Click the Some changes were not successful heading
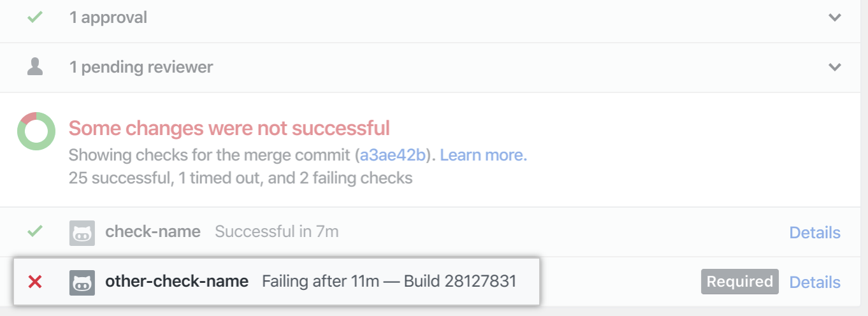This screenshot has width=868, height=316. 229,128
